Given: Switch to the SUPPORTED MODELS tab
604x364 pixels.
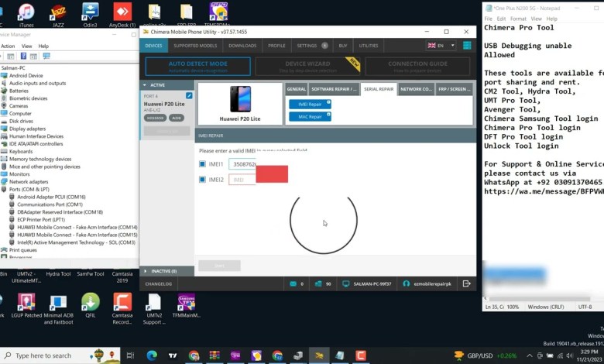Looking at the screenshot, I should pyautogui.click(x=195, y=46).
